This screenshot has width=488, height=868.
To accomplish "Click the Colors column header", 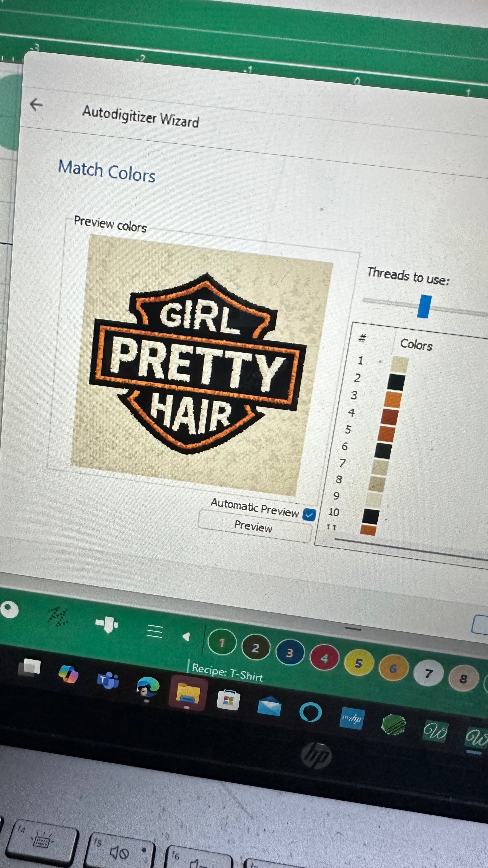I will pyautogui.click(x=417, y=345).
